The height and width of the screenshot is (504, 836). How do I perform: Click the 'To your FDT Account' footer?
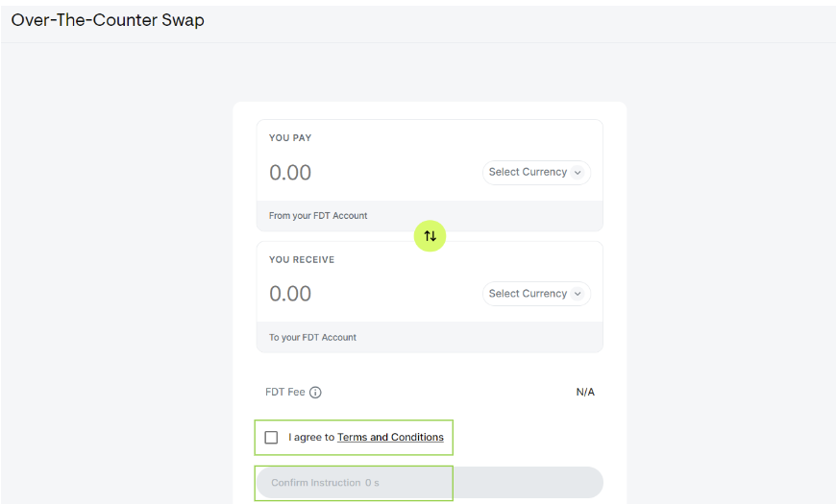pyautogui.click(x=313, y=337)
